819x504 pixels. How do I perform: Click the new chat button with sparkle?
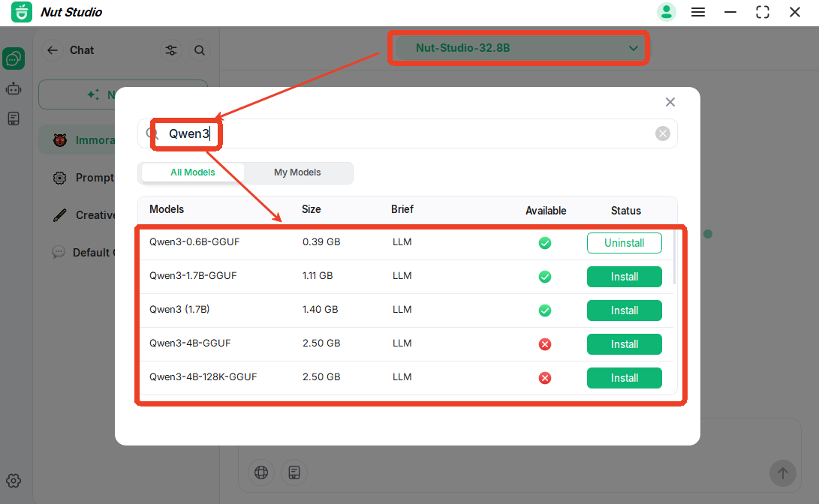[123, 94]
